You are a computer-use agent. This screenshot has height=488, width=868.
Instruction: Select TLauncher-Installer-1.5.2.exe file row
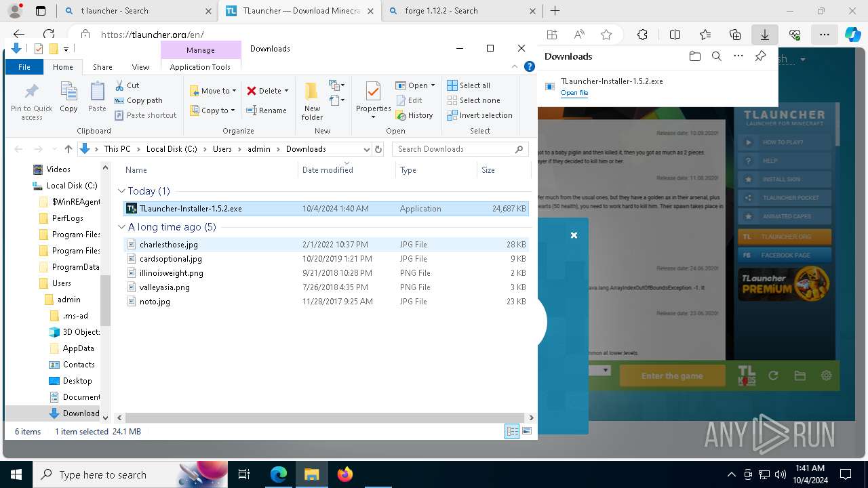(x=325, y=209)
